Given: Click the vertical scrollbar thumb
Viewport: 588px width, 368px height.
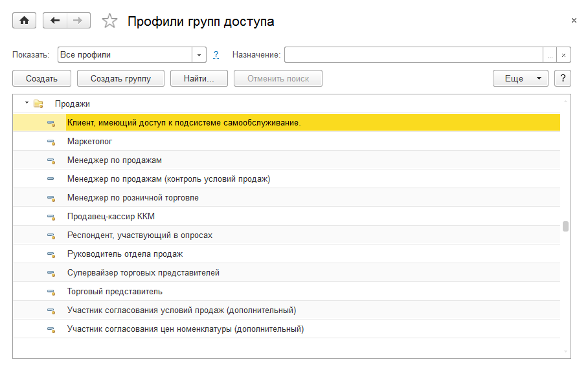Looking at the screenshot, I should tap(565, 226).
